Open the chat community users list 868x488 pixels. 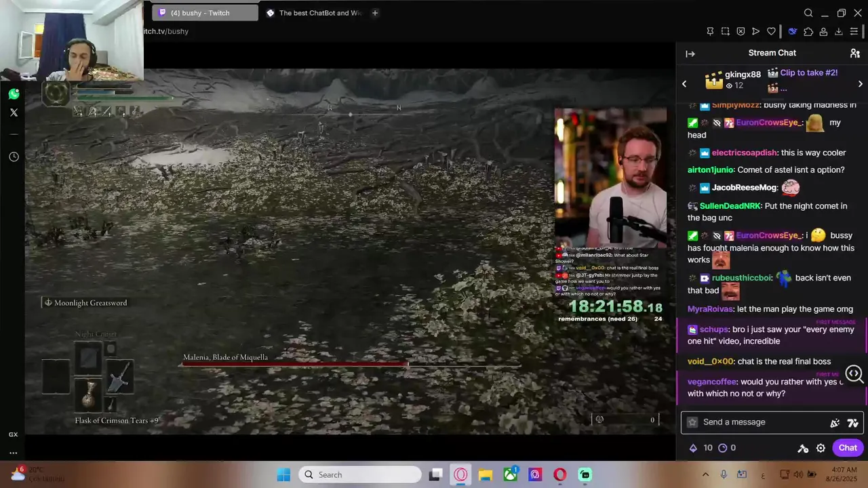tap(855, 53)
